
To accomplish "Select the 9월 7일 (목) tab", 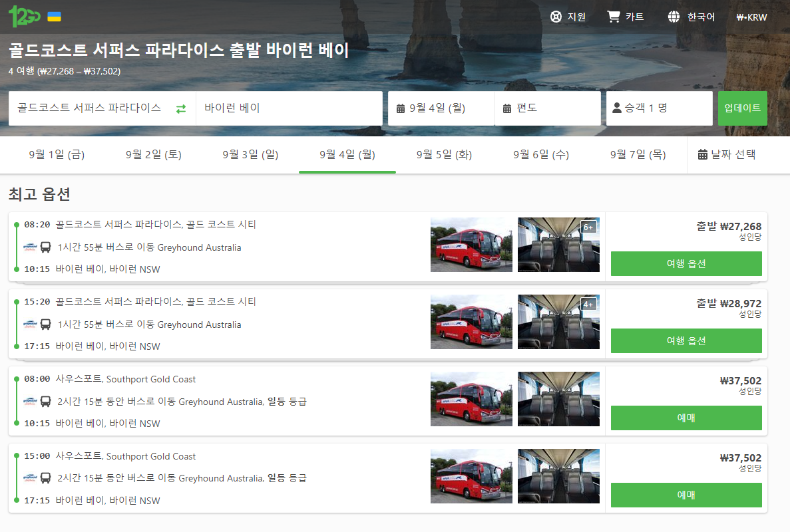I will 638,154.
